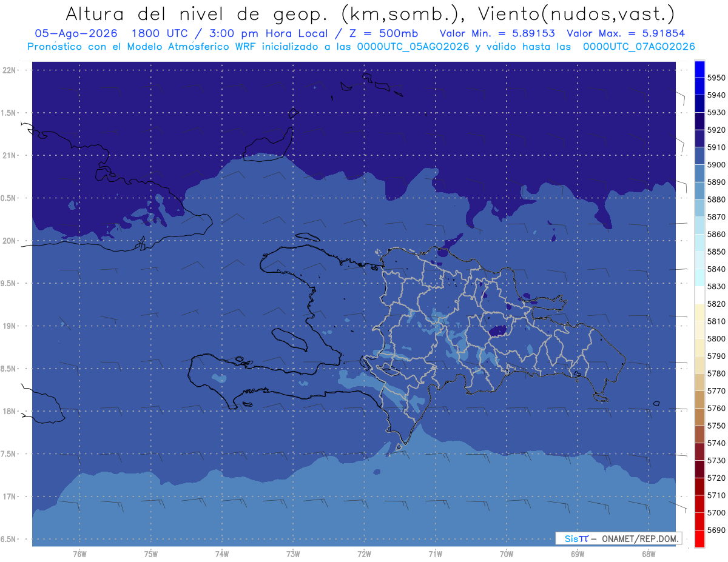Click the 'SisTT - ONAMET/REP.DOM.' credit label
Image resolution: width=728 pixels, height=562 pixels.
tap(618, 538)
